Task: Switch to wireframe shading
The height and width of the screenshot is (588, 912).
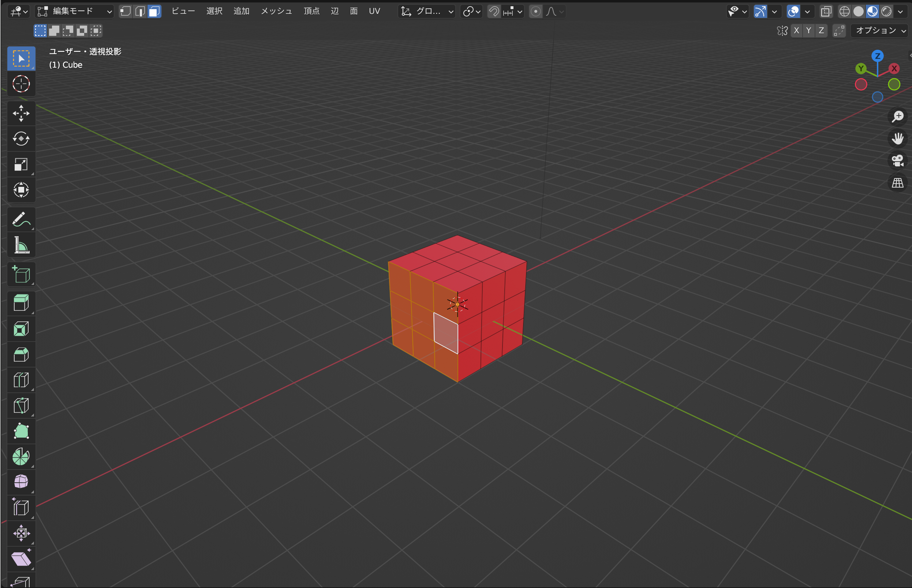Action: (x=844, y=11)
